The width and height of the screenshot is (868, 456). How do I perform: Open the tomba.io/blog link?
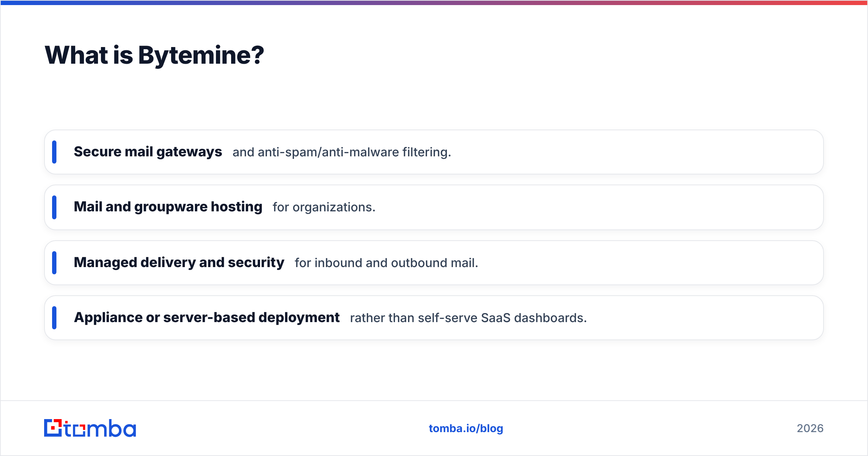coord(466,428)
